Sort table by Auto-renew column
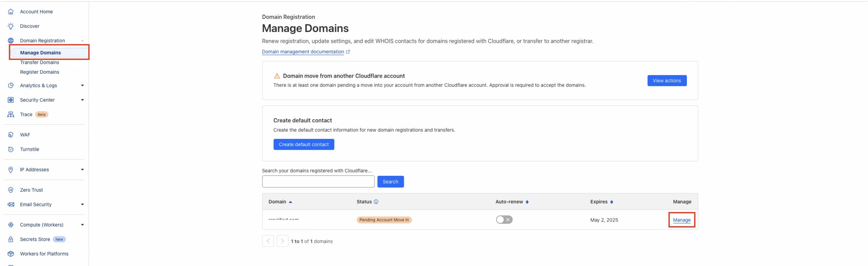This screenshot has height=266, width=868. tap(527, 202)
